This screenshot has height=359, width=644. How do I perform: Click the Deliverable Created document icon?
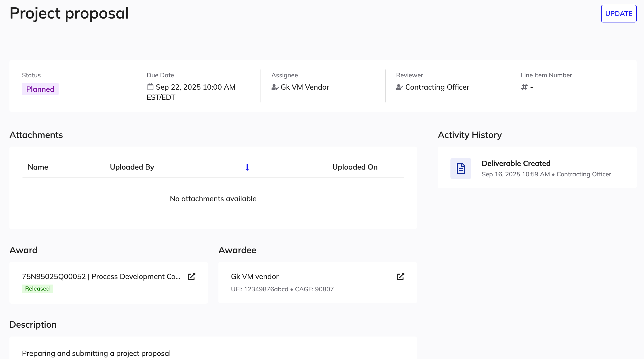pyautogui.click(x=461, y=169)
